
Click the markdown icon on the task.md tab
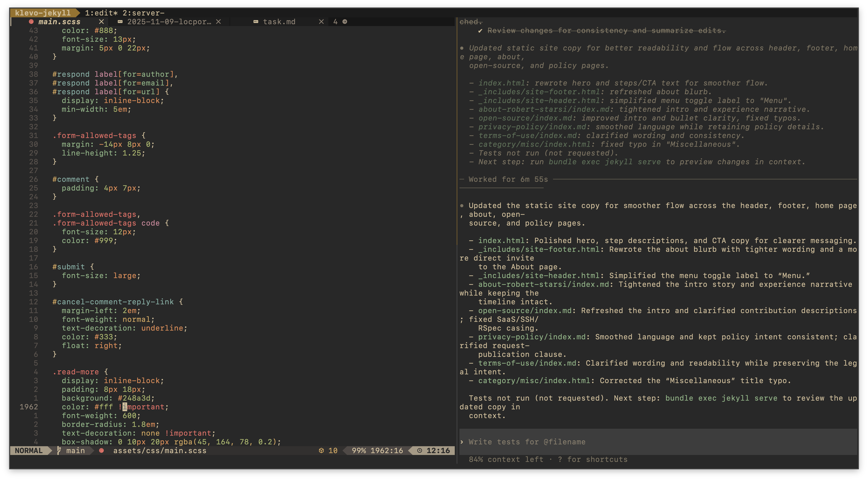click(255, 22)
